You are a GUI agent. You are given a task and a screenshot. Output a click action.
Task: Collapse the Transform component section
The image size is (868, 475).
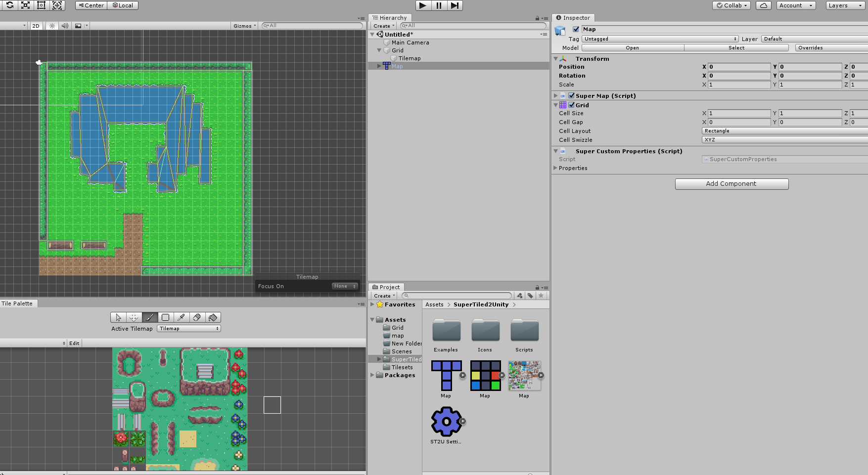(555, 58)
